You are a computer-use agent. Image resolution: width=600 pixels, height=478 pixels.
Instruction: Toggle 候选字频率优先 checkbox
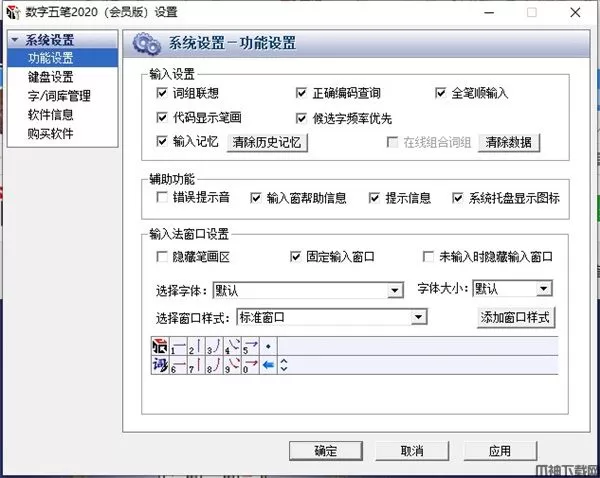301,118
